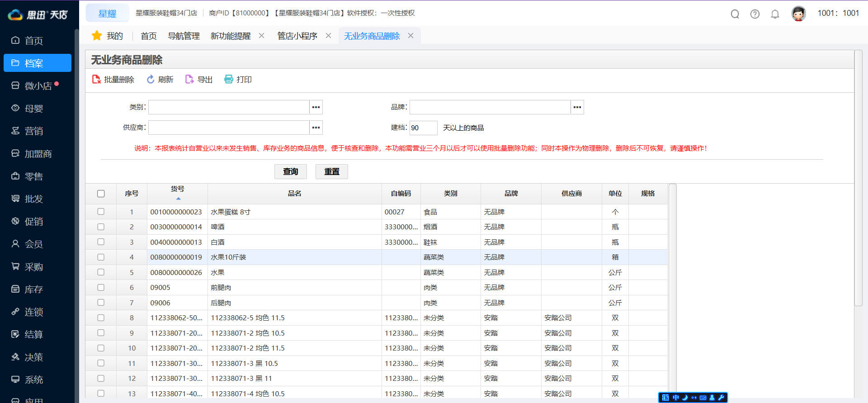Viewport: 868px width, 403px height.
Task: Click the 查询 query button
Action: pyautogui.click(x=290, y=171)
